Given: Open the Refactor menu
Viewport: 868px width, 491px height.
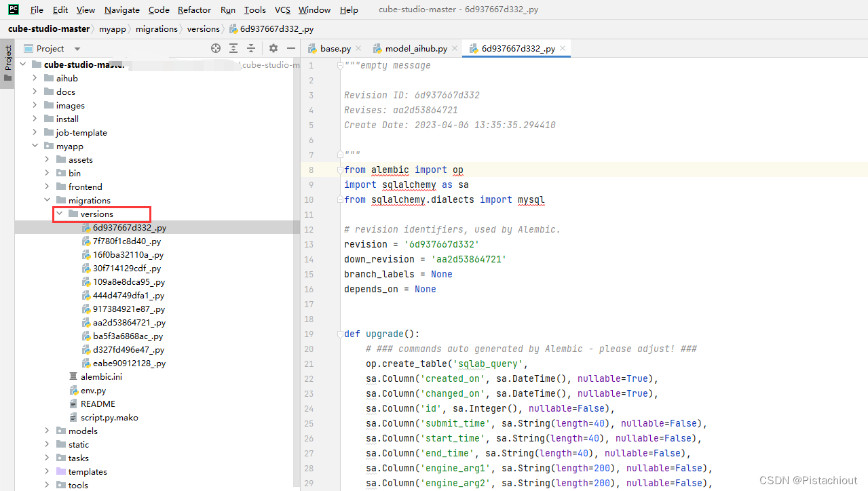Looking at the screenshot, I should pos(194,9).
